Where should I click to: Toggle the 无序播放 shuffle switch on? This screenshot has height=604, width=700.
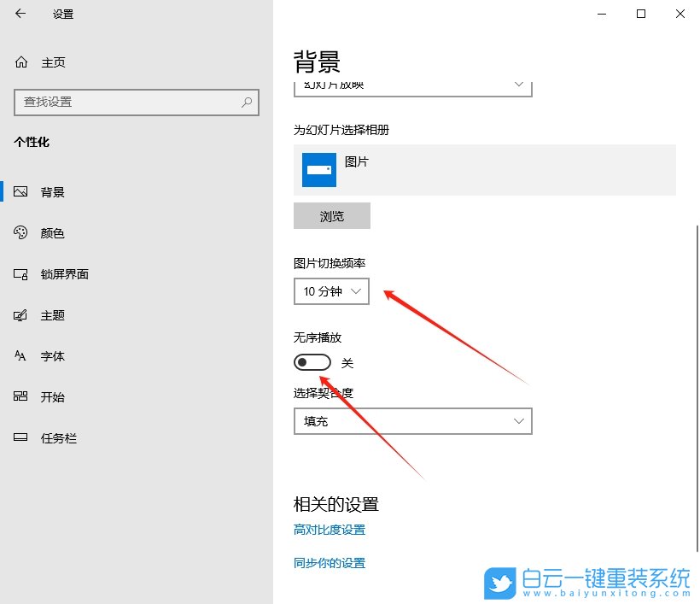tap(312, 361)
